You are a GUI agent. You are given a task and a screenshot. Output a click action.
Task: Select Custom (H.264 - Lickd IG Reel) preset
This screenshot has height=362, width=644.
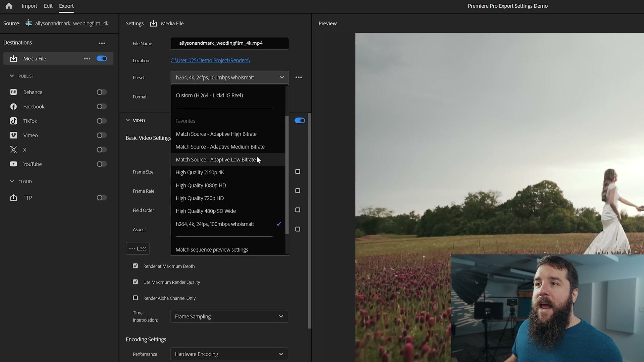(x=228, y=96)
